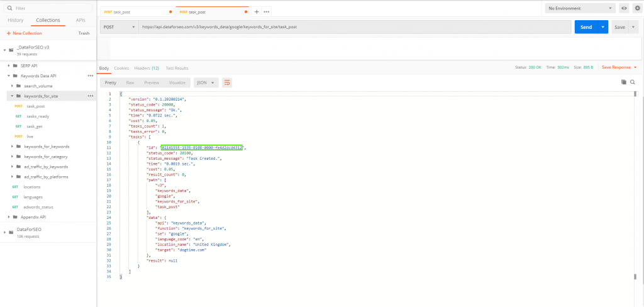The width and height of the screenshot is (644, 307).
Task: Switch to the first task_post request tab
Action: pyautogui.click(x=136, y=12)
